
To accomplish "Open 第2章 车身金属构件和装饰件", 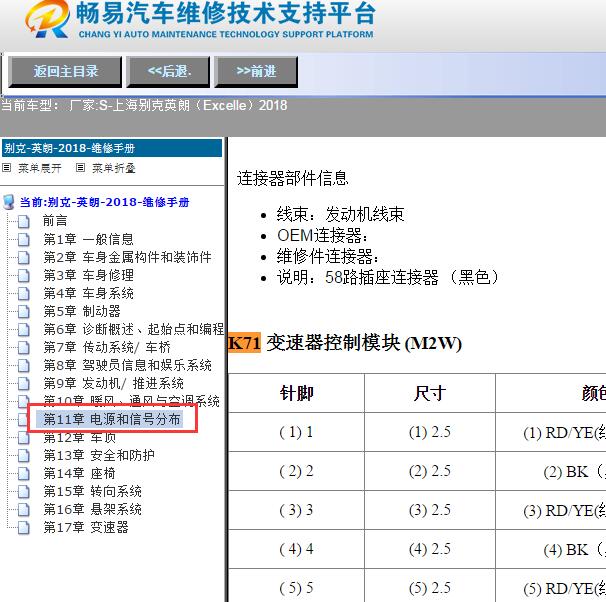I will 127,257.
